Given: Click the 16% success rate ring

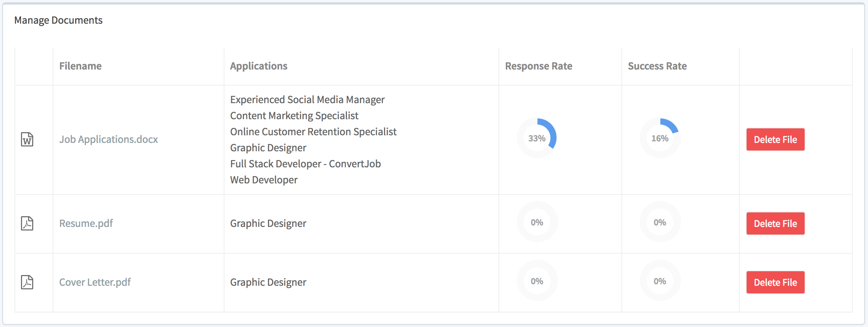Looking at the screenshot, I should (660, 138).
